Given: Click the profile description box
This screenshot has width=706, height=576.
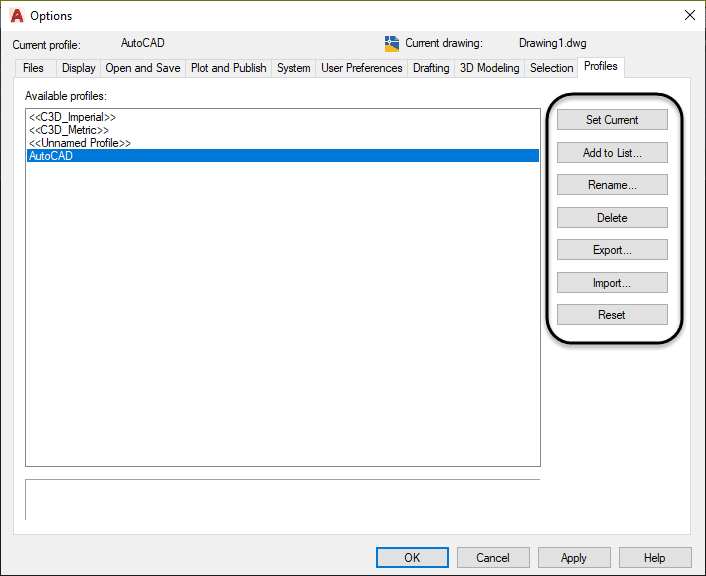Looking at the screenshot, I should click(x=283, y=500).
